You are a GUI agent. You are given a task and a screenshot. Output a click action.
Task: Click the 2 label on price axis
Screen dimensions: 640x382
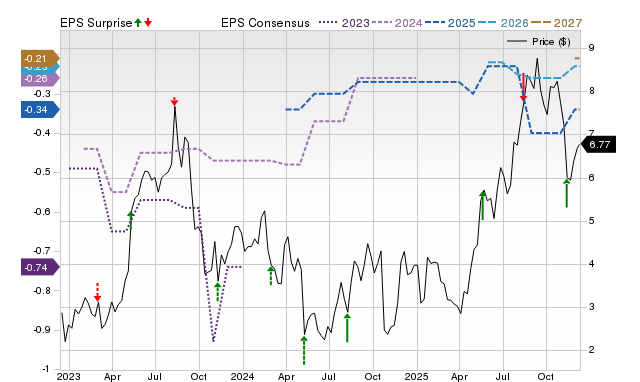[591, 350]
